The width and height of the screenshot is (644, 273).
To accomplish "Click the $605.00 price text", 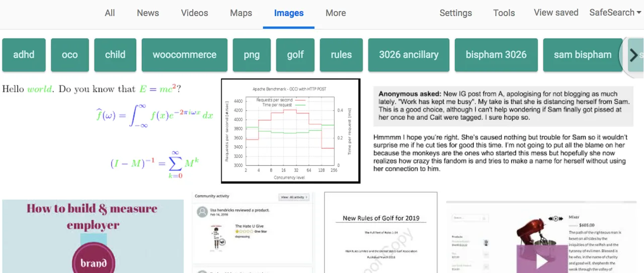I will [x=587, y=225].
